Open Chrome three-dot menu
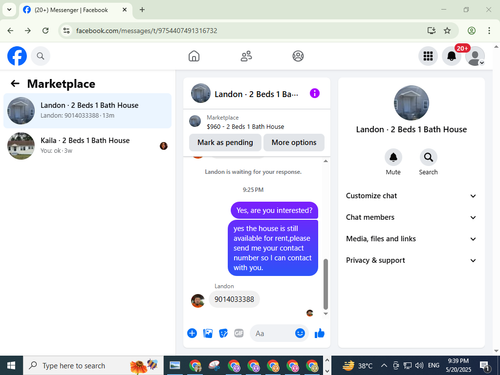The image size is (500, 375). point(489,31)
